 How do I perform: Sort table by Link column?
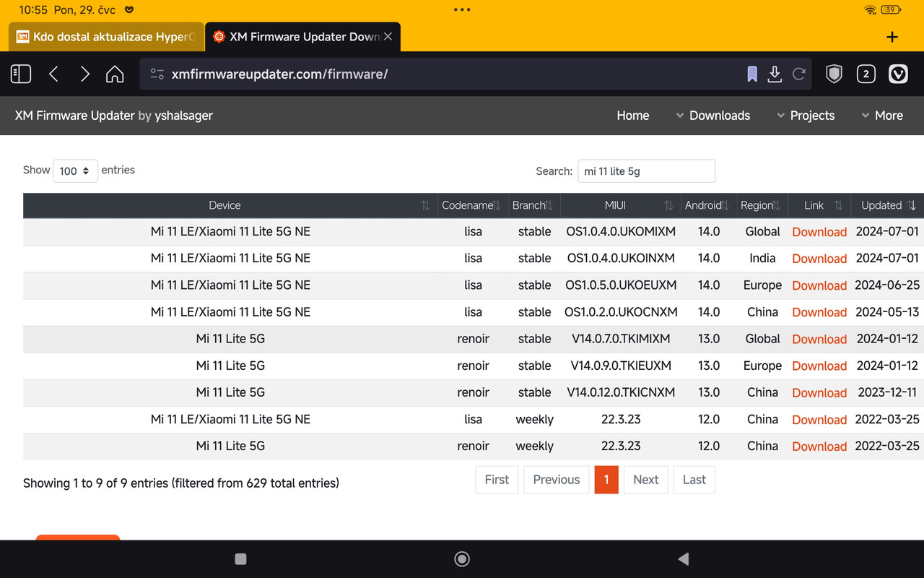point(819,205)
